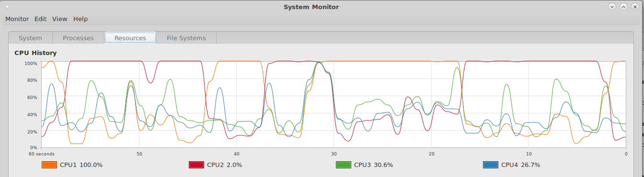Open the Help menu

[x=80, y=19]
